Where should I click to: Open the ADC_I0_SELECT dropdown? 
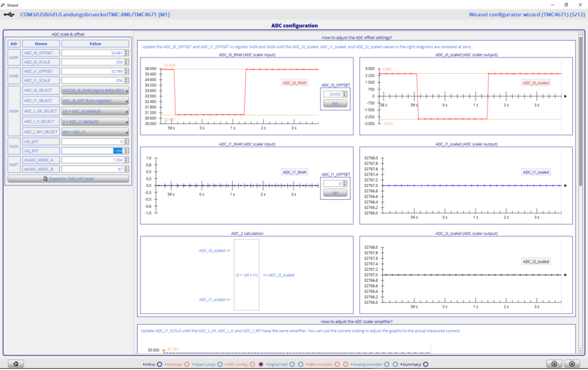pos(95,90)
